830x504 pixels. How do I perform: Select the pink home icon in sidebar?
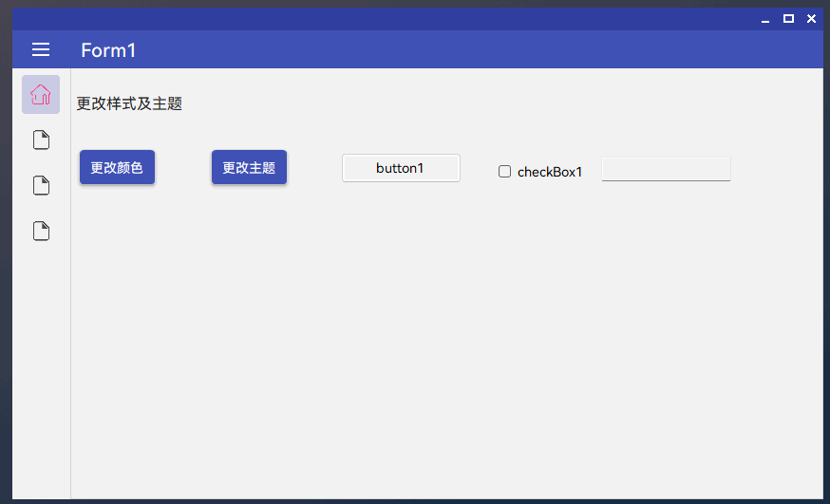pyautogui.click(x=41, y=95)
